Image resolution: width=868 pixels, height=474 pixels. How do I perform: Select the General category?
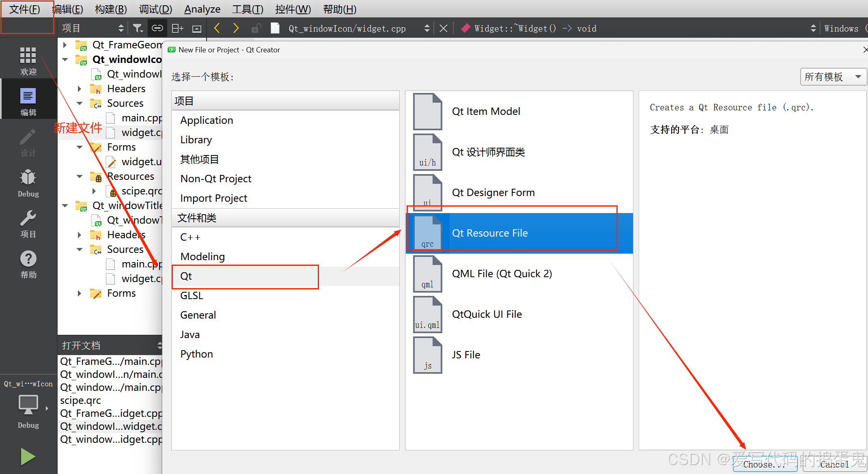click(286, 315)
